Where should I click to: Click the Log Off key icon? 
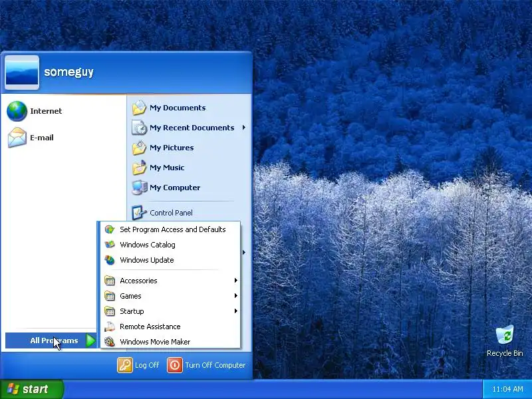coord(125,365)
